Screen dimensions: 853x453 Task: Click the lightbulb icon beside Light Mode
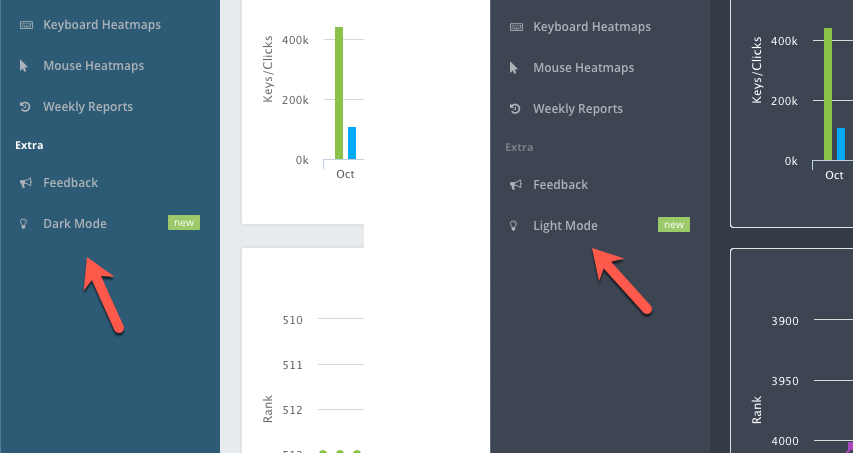click(514, 226)
